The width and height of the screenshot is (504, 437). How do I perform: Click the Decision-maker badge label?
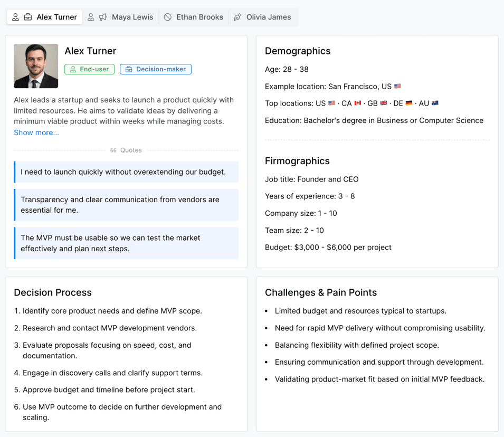click(x=160, y=69)
